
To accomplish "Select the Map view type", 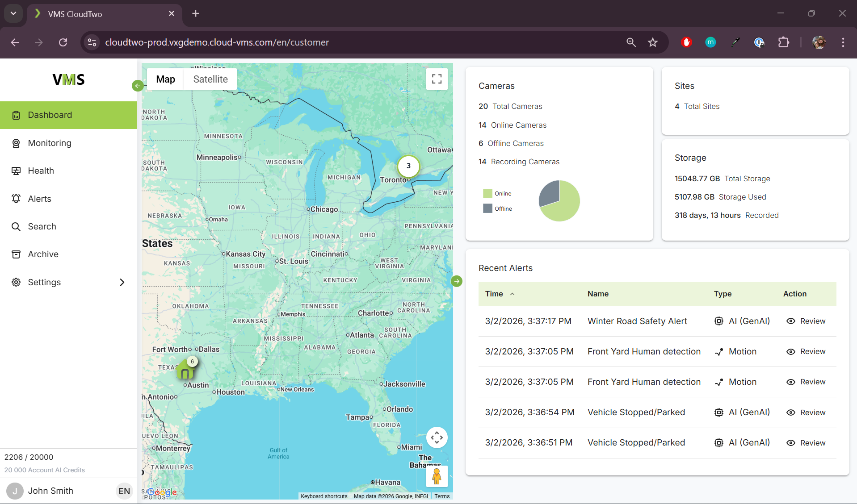I will pyautogui.click(x=165, y=79).
